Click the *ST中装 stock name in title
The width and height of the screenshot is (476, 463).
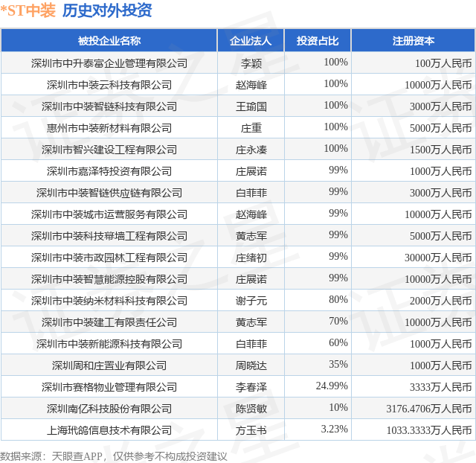click(28, 10)
